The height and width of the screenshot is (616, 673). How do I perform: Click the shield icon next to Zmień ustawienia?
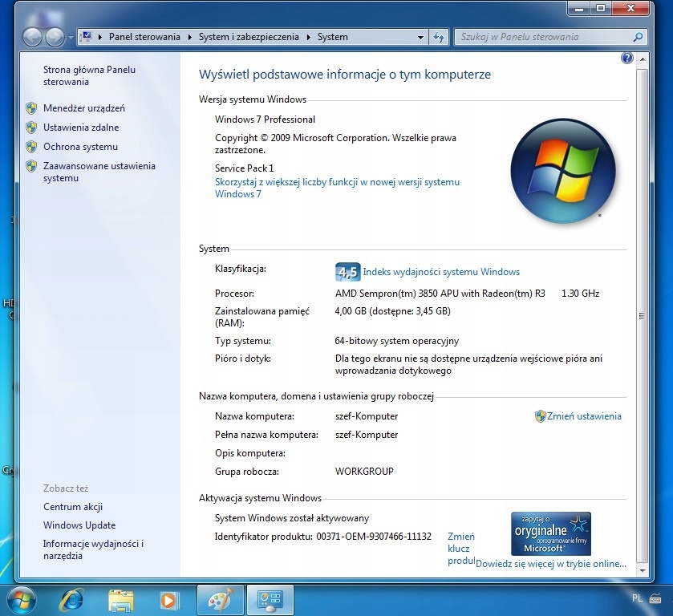click(540, 416)
